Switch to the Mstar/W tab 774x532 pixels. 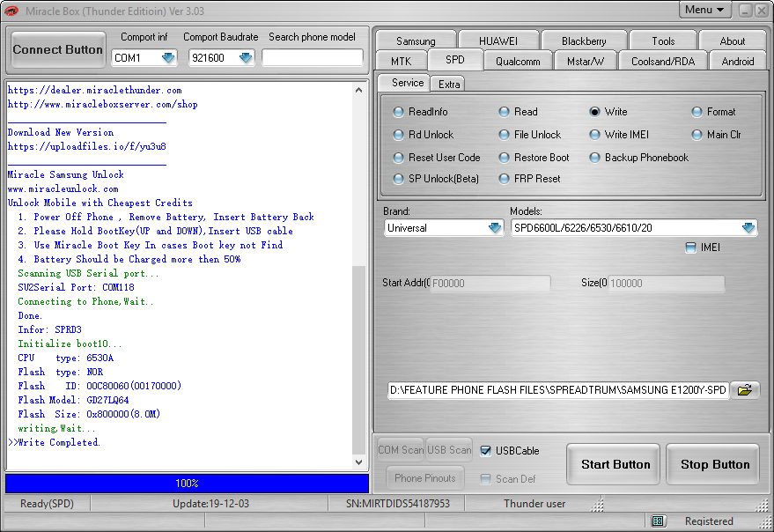click(586, 62)
